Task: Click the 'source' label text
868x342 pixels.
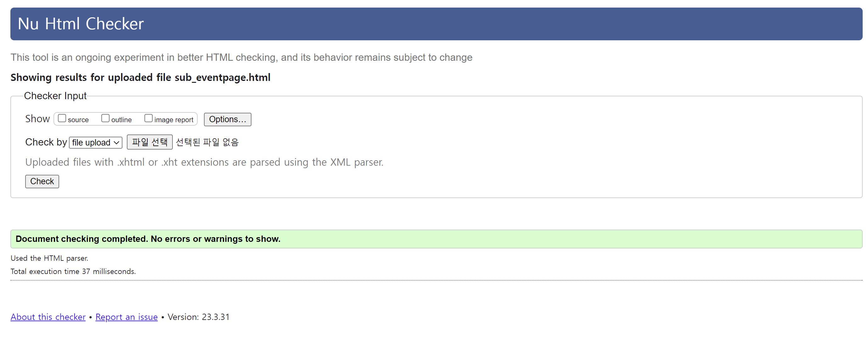Action: 78,120
